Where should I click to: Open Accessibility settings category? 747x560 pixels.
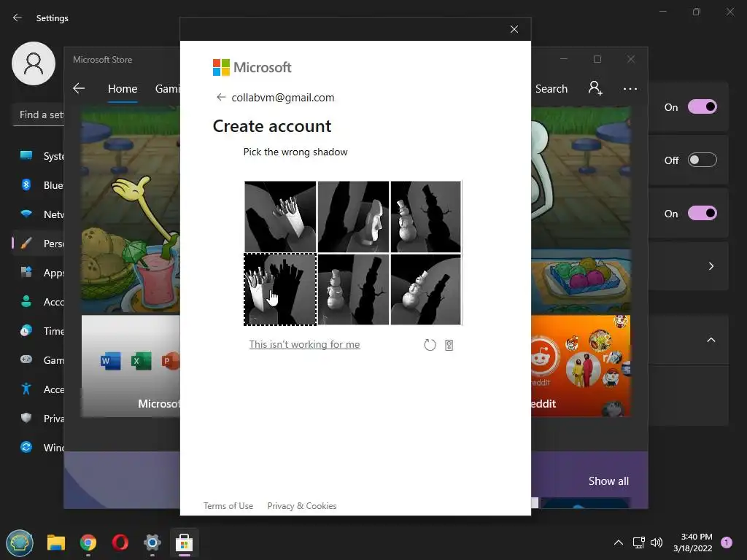[x=38, y=389]
